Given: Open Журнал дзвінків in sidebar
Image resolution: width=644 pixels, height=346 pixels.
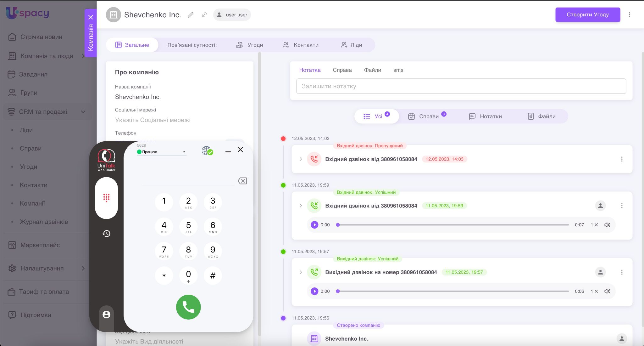Looking at the screenshot, I should pos(44,222).
